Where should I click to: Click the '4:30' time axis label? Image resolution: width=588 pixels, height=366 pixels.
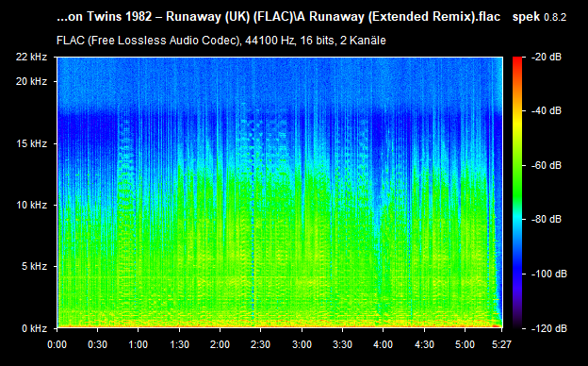(424, 344)
